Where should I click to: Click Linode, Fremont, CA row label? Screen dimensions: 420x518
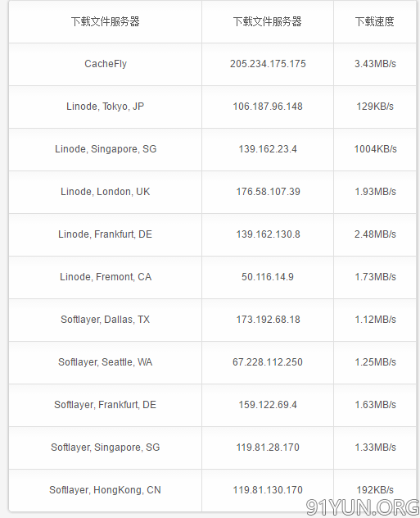(x=106, y=277)
